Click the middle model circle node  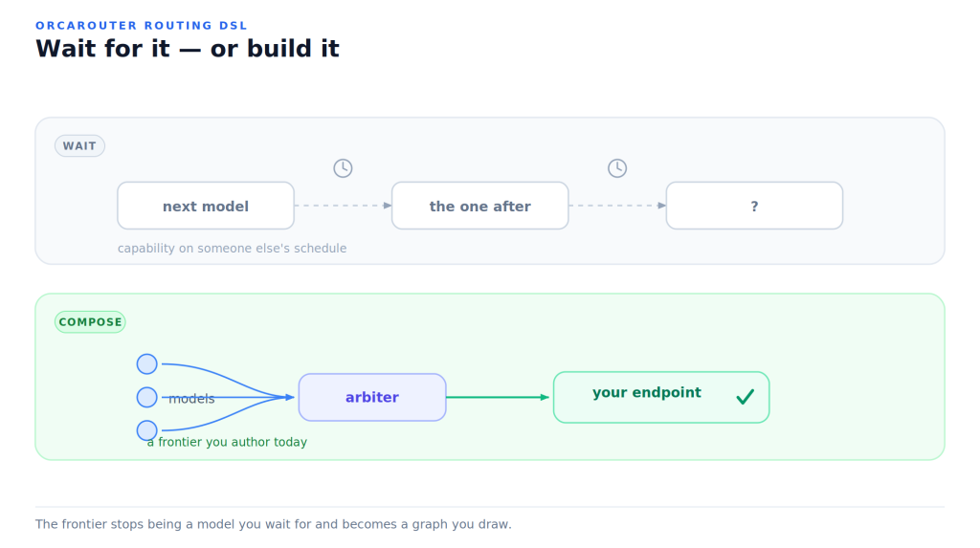point(146,397)
